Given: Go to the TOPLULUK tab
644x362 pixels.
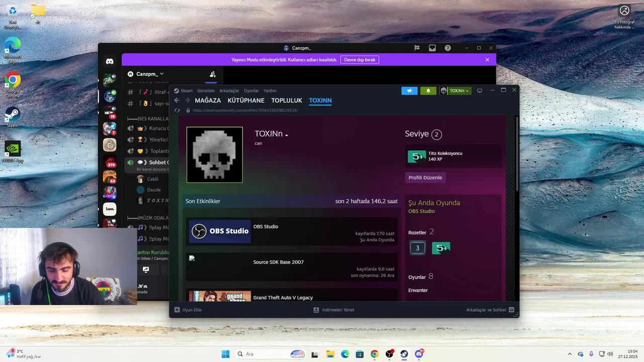Looking at the screenshot, I should coord(287,101).
